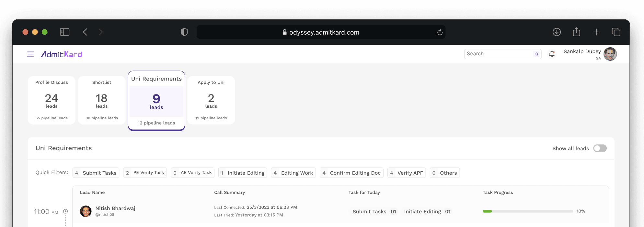
Task: Click the privacy shield icon
Action: click(x=184, y=32)
